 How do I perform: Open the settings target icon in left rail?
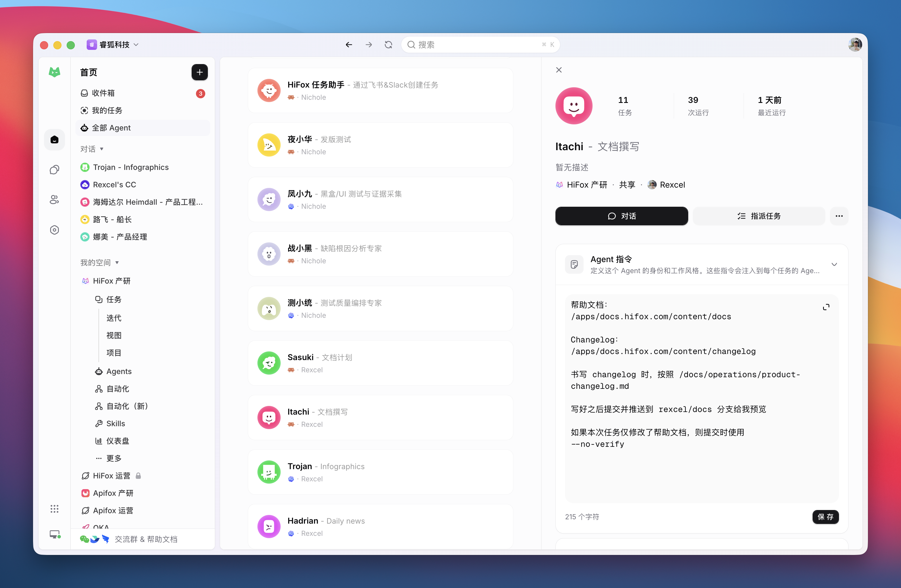click(x=55, y=230)
